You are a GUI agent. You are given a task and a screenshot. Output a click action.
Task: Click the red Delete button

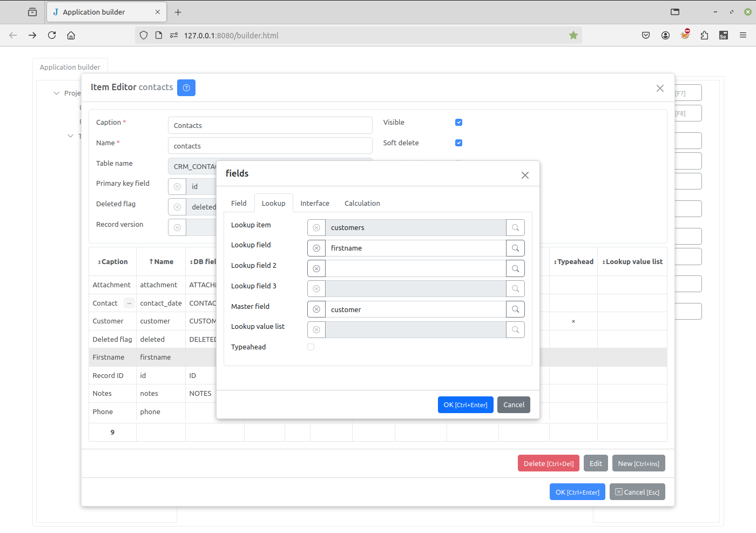click(548, 464)
